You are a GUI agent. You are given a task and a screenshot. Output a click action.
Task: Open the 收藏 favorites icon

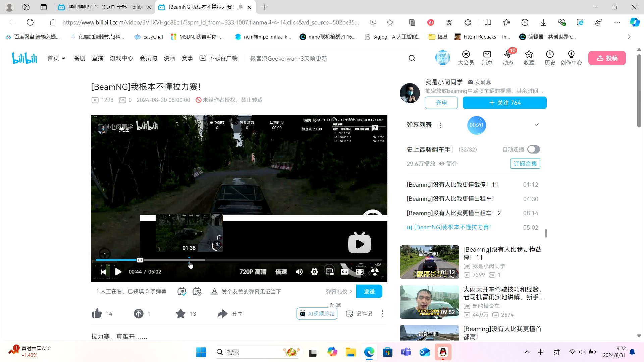[529, 58]
